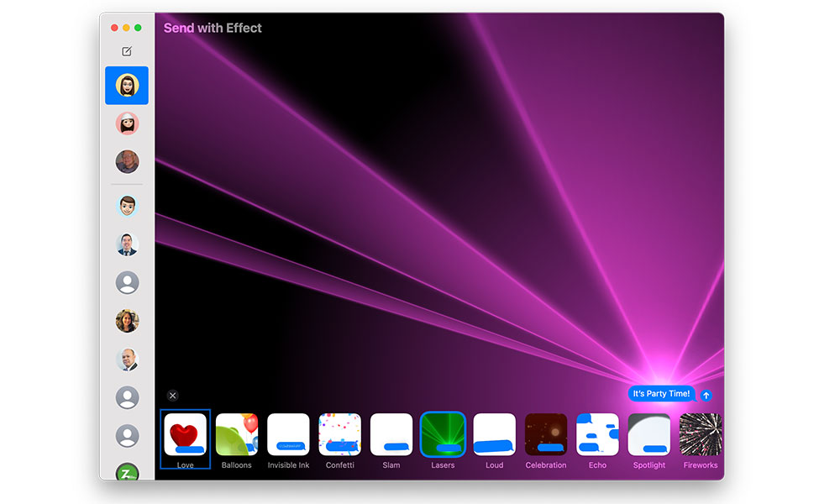Click the It's Party Time! message bubble
840x504 pixels.
(662, 394)
